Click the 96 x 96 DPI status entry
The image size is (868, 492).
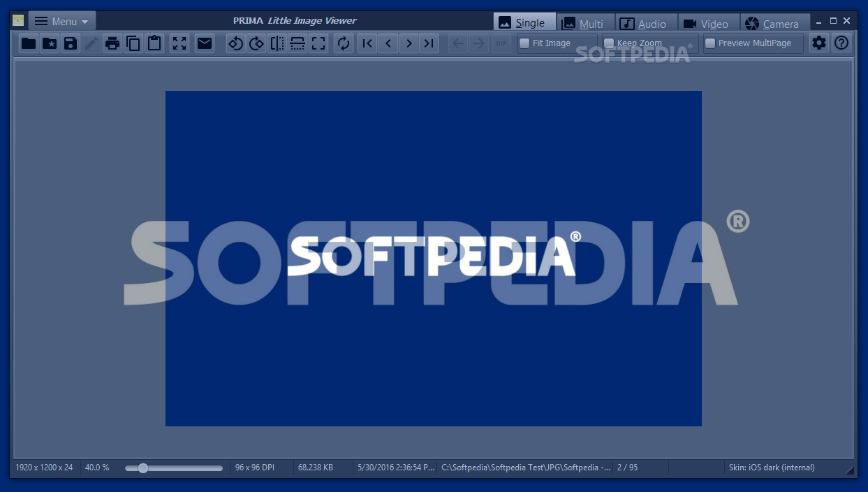(x=254, y=468)
